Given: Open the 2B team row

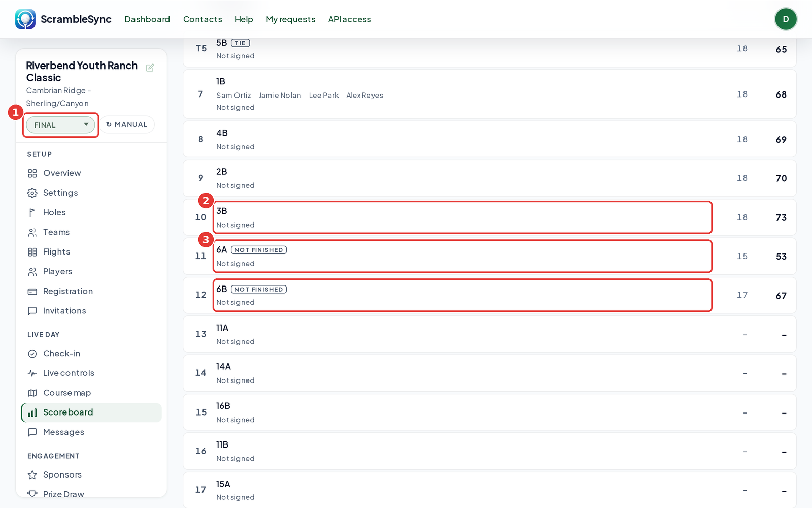Looking at the screenshot, I should coord(490,178).
